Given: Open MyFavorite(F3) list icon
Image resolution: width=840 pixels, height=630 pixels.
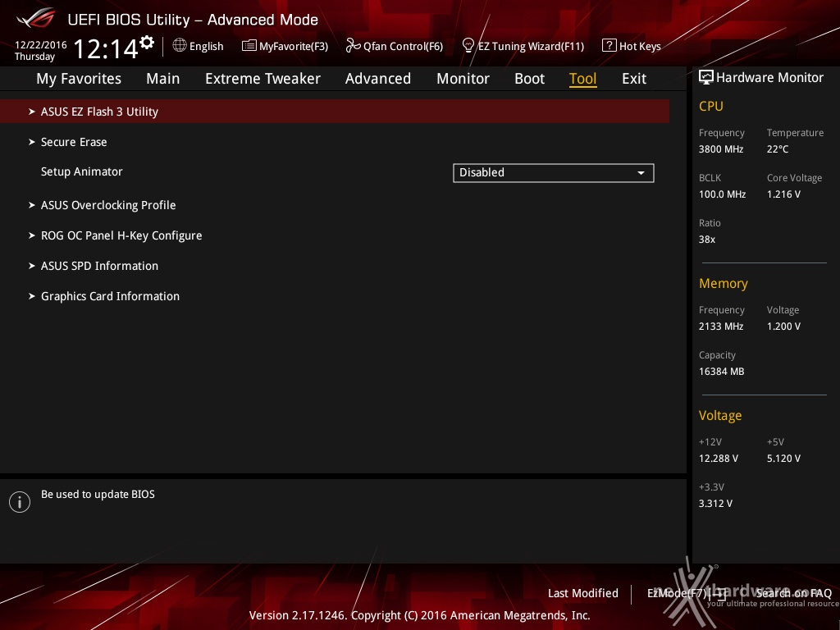Looking at the screenshot, I should [249, 46].
